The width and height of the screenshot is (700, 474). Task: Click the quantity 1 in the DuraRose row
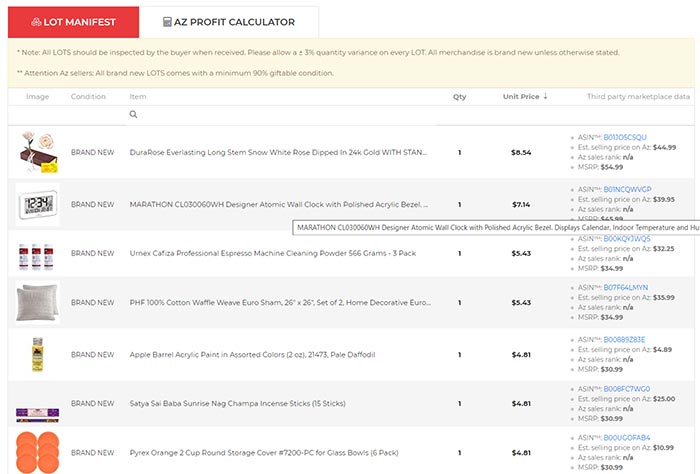pyautogui.click(x=459, y=152)
